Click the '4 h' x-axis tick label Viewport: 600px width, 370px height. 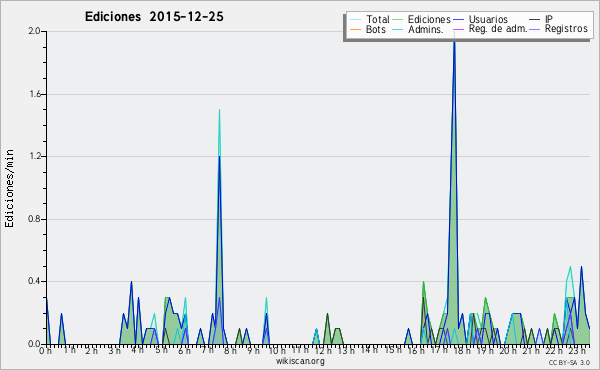tap(137, 350)
